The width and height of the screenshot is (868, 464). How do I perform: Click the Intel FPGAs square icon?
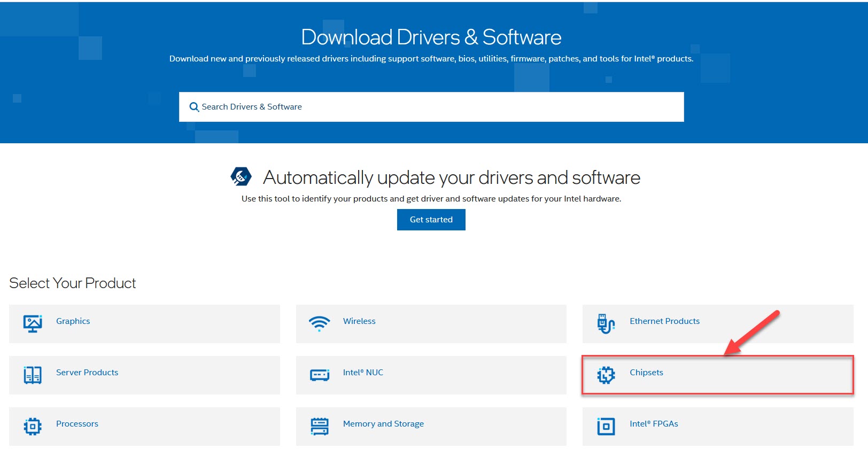click(606, 426)
